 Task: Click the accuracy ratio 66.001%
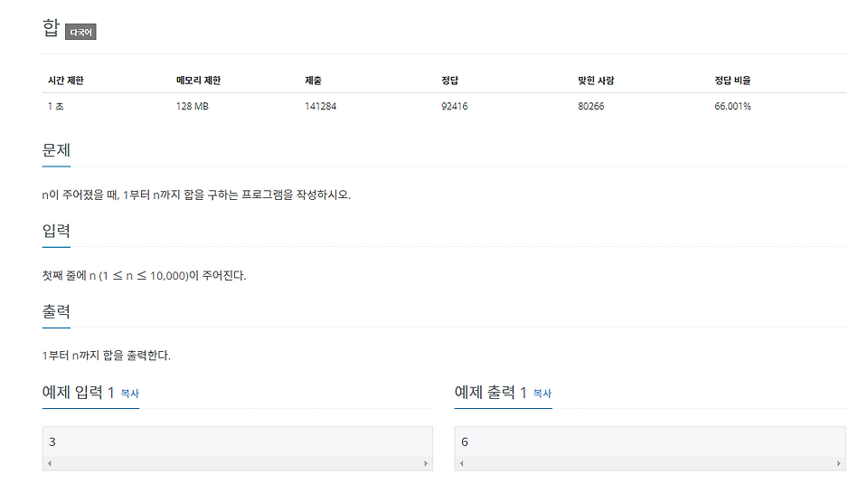point(732,106)
